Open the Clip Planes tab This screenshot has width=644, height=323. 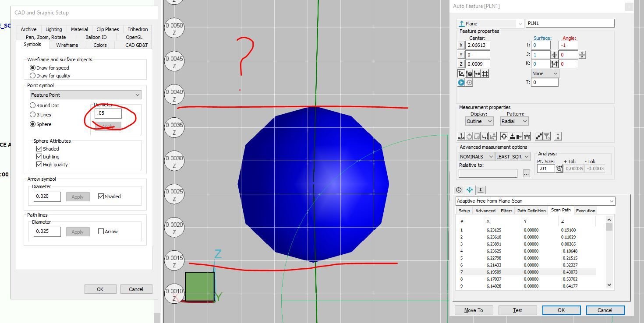click(x=107, y=29)
